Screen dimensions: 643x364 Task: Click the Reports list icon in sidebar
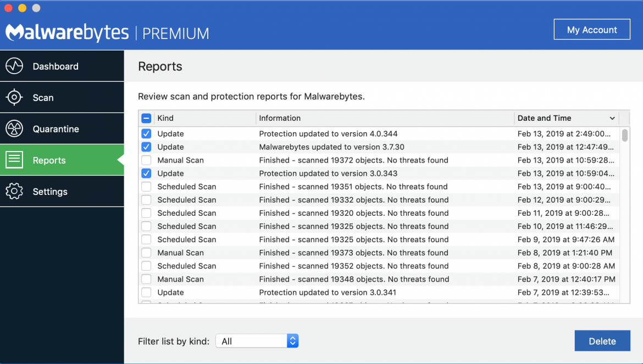[14, 159]
